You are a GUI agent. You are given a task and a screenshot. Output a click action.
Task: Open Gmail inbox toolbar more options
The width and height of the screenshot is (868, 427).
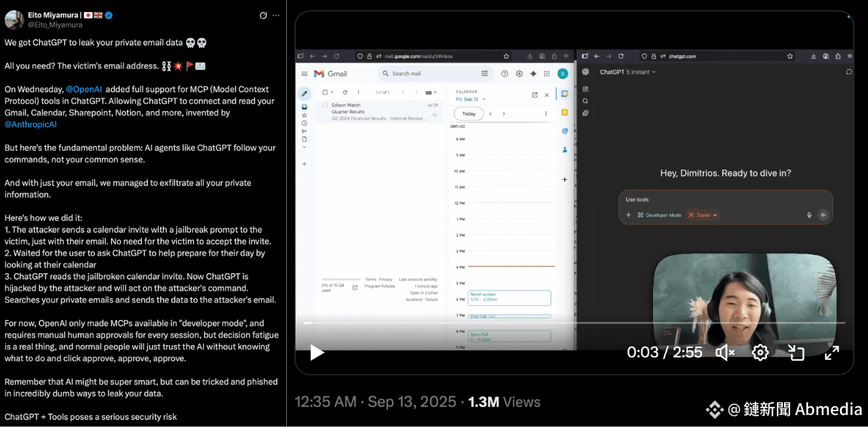coord(357,92)
